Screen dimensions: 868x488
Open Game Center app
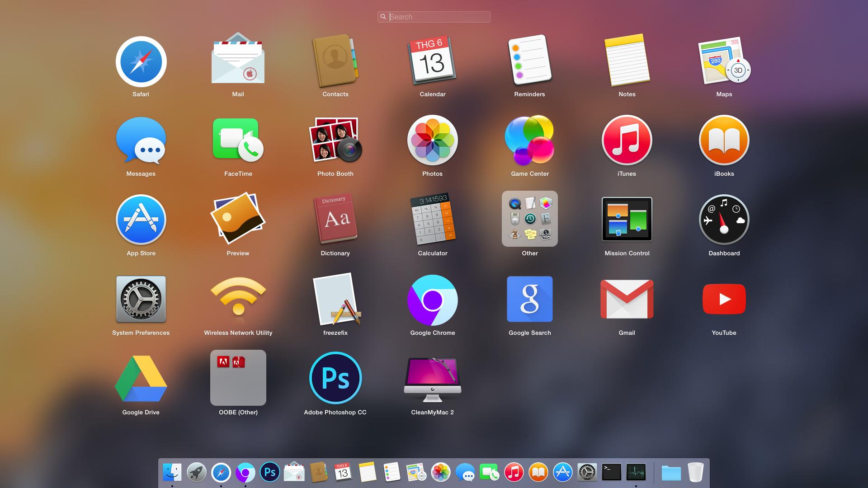(529, 140)
